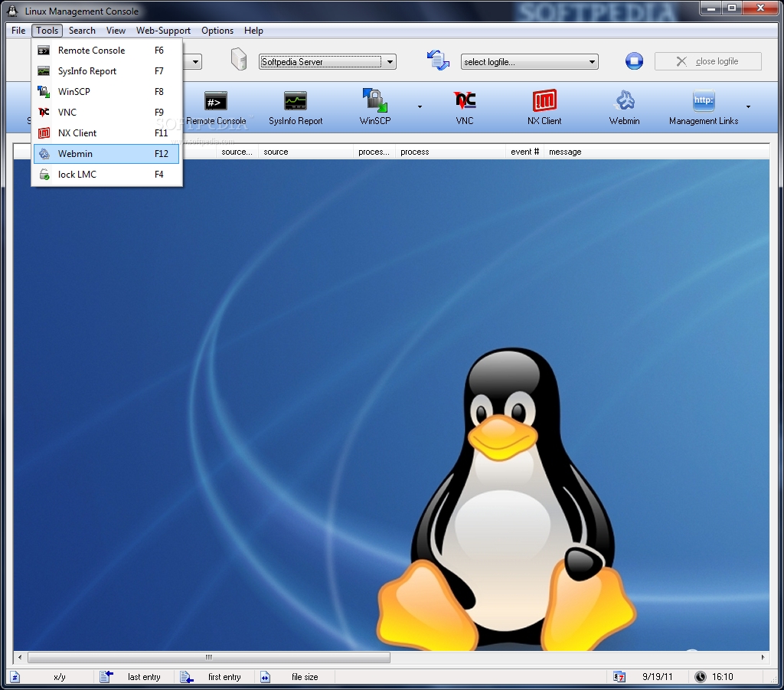Click the horizontal scrollbar thumb
This screenshot has width=784, height=690.
coord(208,657)
